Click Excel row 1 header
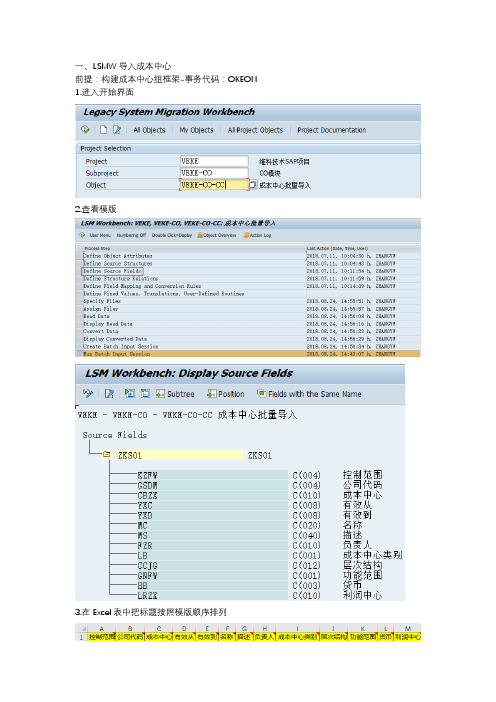 click(81, 637)
